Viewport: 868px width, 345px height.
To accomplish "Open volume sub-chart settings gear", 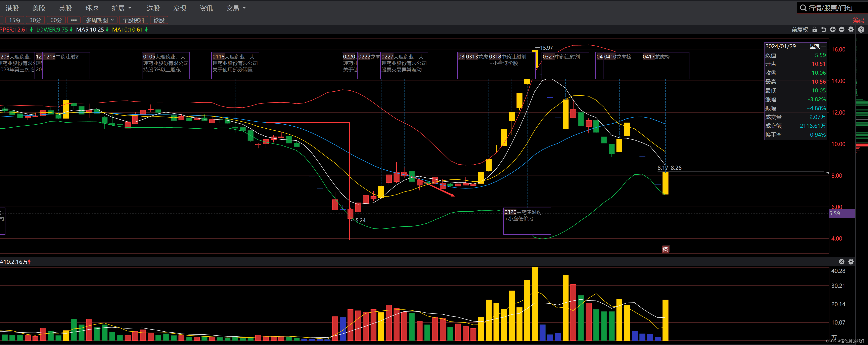I will pos(851,261).
